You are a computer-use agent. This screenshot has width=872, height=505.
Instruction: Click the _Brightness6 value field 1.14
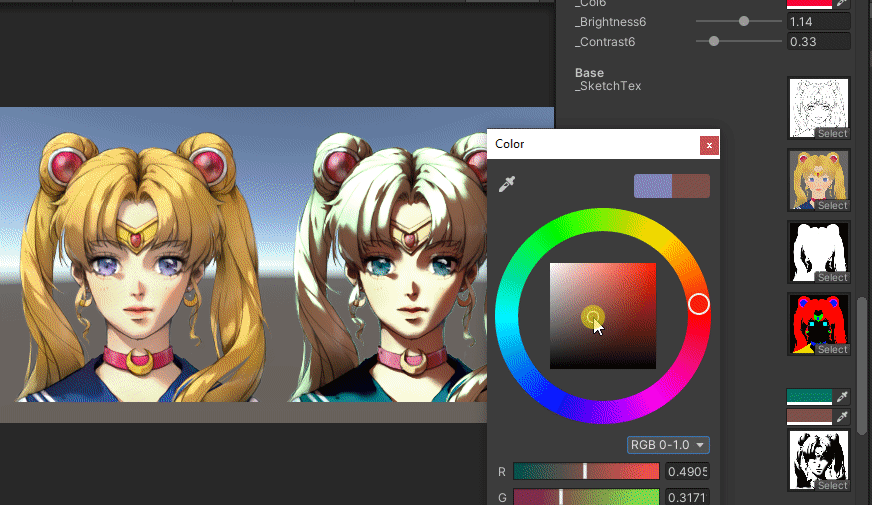click(819, 22)
